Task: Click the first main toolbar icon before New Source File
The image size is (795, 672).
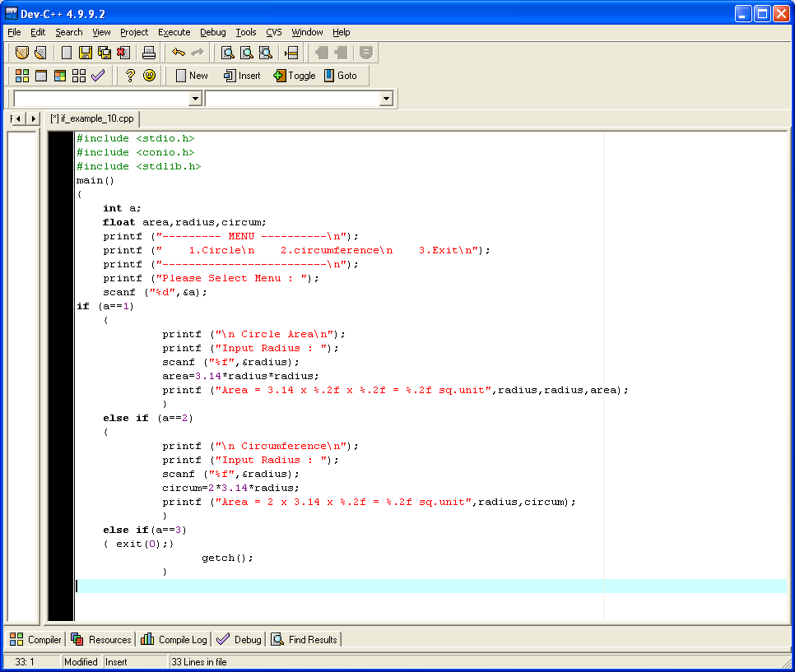Action: [x=21, y=52]
